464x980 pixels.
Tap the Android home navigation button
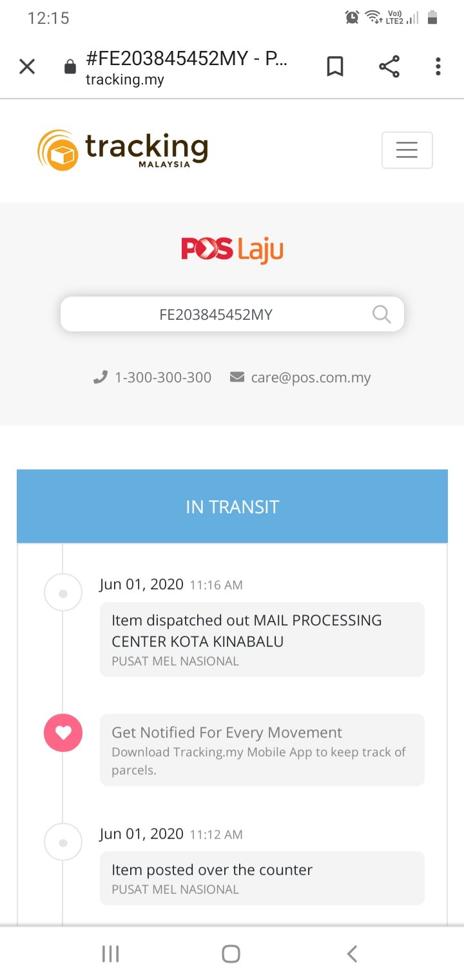coord(231,954)
